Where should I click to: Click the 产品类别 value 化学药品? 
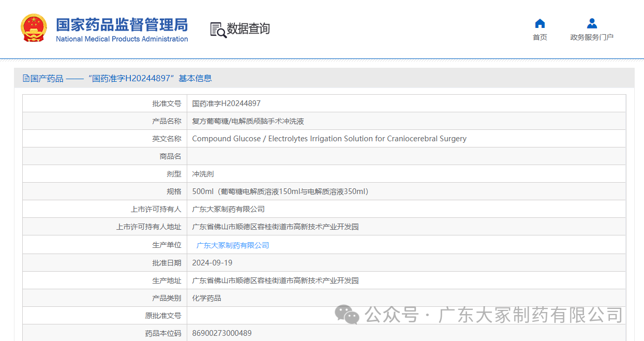(x=206, y=298)
